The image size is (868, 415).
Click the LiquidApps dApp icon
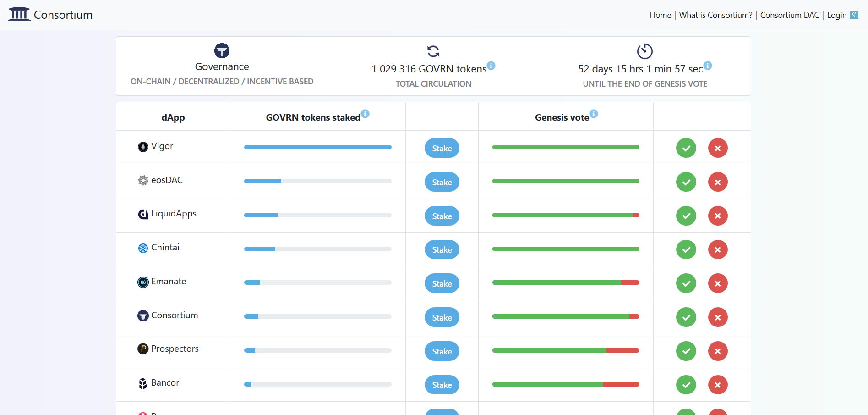pyautogui.click(x=143, y=214)
